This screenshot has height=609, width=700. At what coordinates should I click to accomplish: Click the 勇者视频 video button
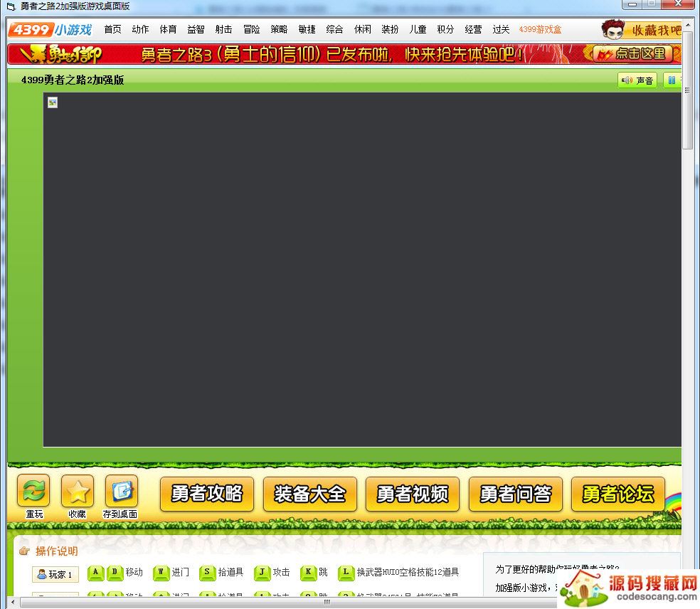coord(413,494)
